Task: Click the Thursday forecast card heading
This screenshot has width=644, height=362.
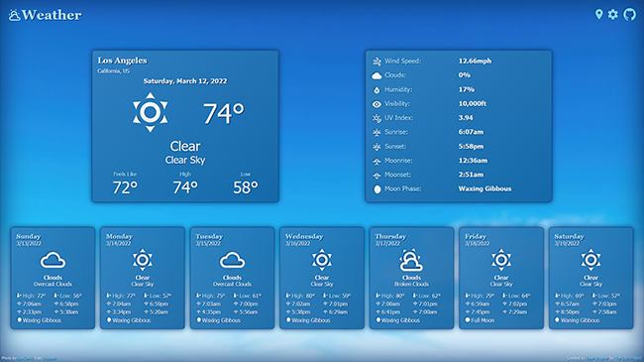Action: pos(390,236)
